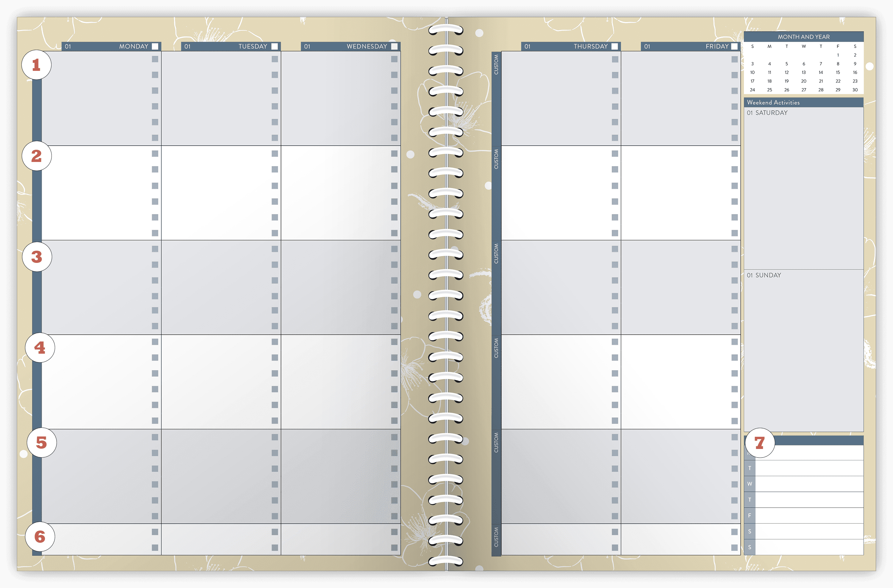Select day 15 in mini calendar
Image resolution: width=893 pixels, height=588 pixels.
click(838, 72)
